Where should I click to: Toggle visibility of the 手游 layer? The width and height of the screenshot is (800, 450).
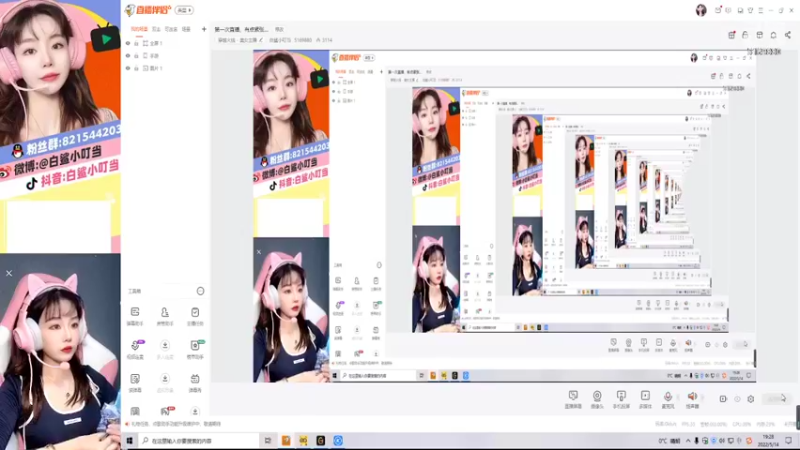coord(128,56)
